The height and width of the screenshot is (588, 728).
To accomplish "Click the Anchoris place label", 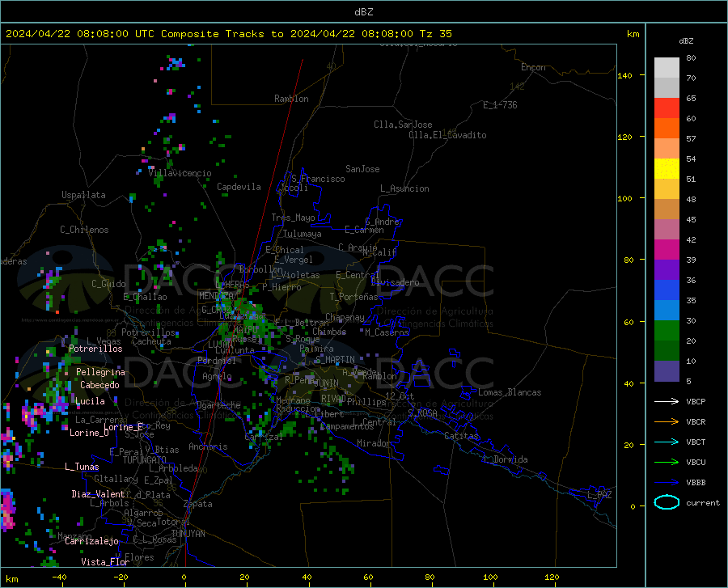I will (x=208, y=447).
